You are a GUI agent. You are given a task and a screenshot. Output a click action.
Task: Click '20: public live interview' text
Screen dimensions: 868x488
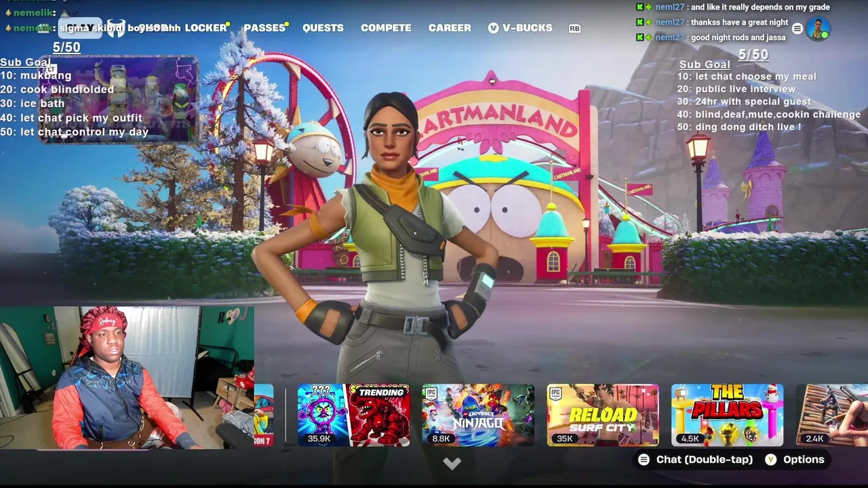[x=736, y=89]
